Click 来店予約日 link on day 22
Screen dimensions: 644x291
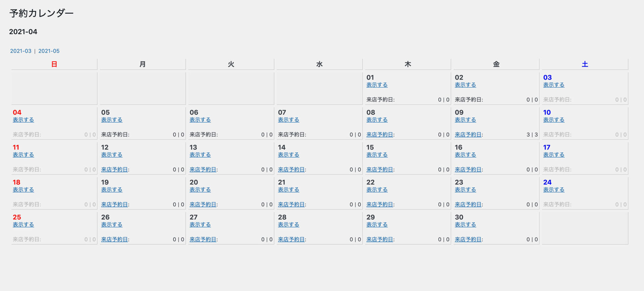point(379,205)
